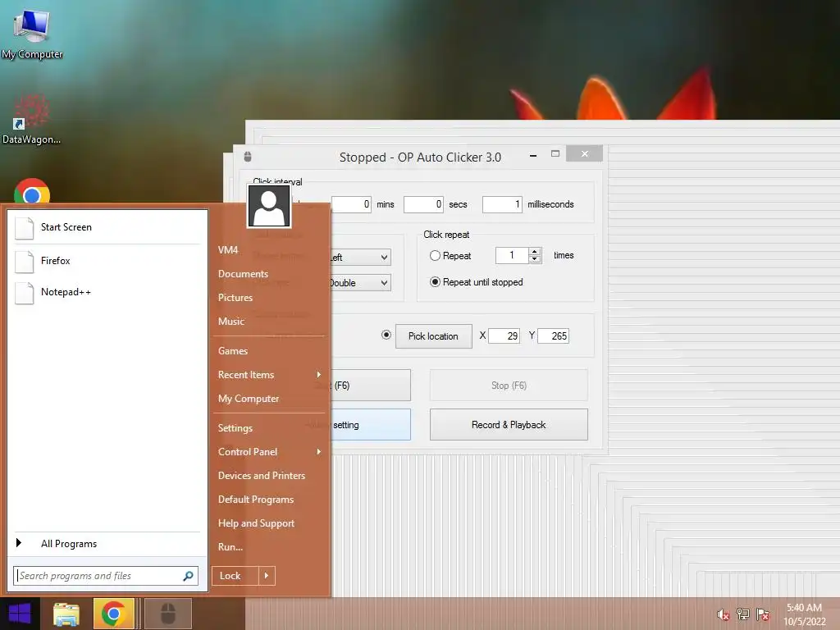Click the Notepad++ entry icon

pyautogui.click(x=24, y=293)
